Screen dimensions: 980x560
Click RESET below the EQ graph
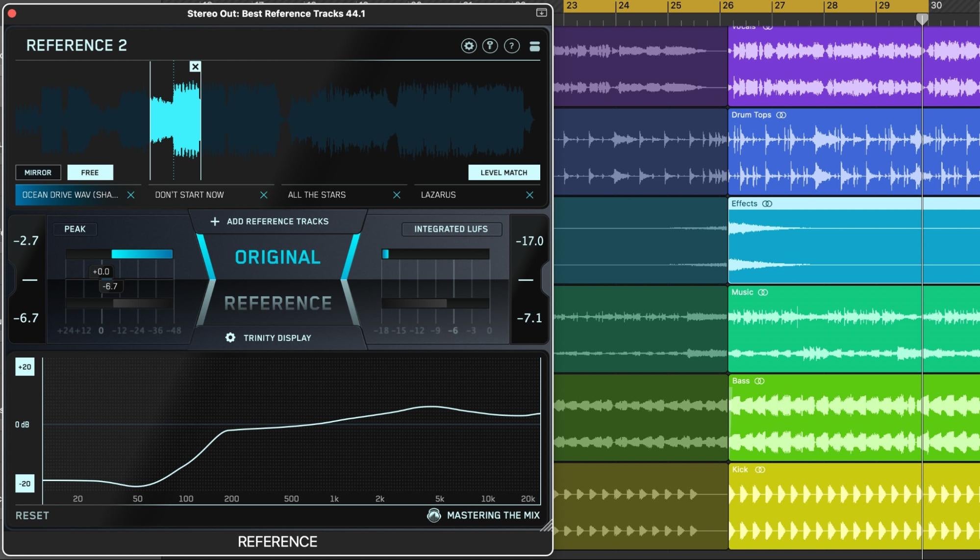(x=32, y=515)
